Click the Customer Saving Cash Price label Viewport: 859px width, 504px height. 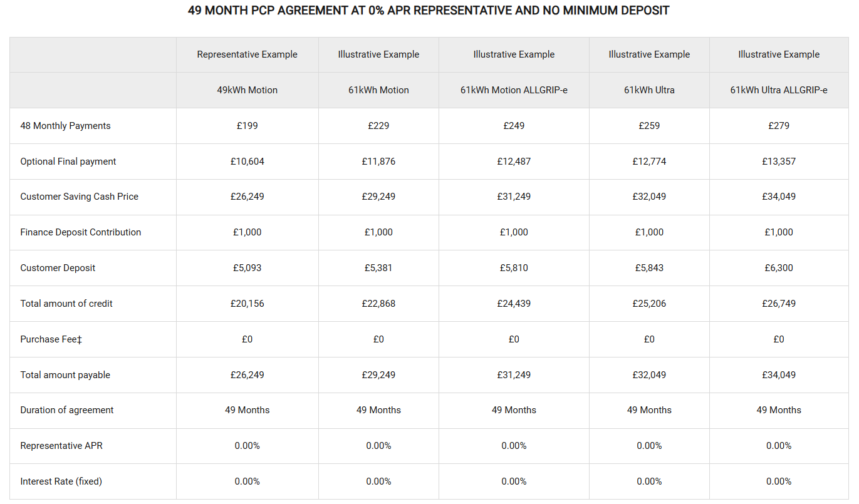point(79,197)
